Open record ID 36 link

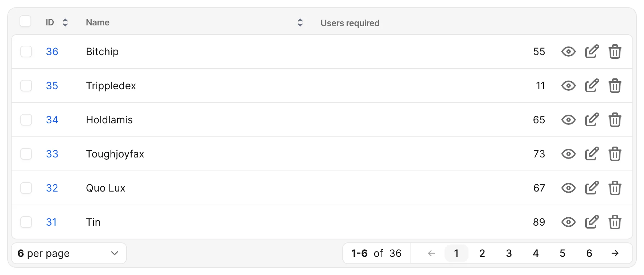pos(52,52)
